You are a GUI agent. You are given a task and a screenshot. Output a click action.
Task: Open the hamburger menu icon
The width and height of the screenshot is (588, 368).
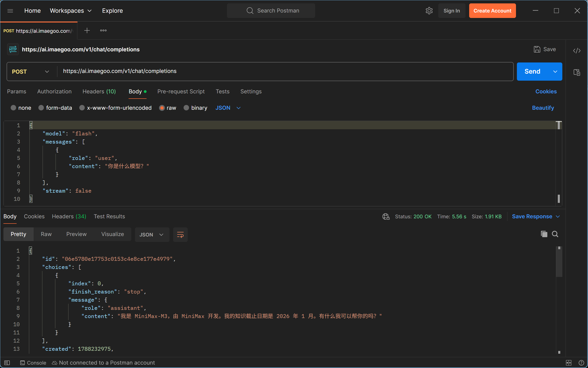(10, 11)
